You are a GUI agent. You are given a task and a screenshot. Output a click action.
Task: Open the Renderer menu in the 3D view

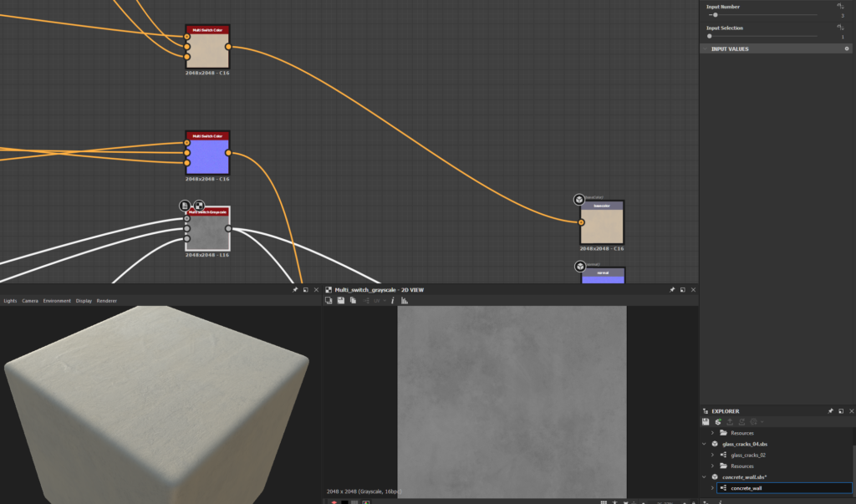pyautogui.click(x=106, y=301)
